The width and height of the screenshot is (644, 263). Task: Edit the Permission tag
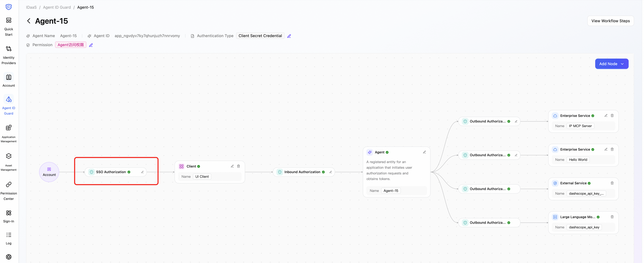coord(91,45)
